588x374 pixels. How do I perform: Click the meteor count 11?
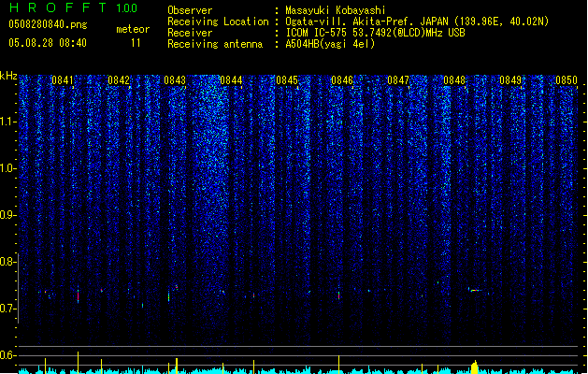tap(136, 43)
